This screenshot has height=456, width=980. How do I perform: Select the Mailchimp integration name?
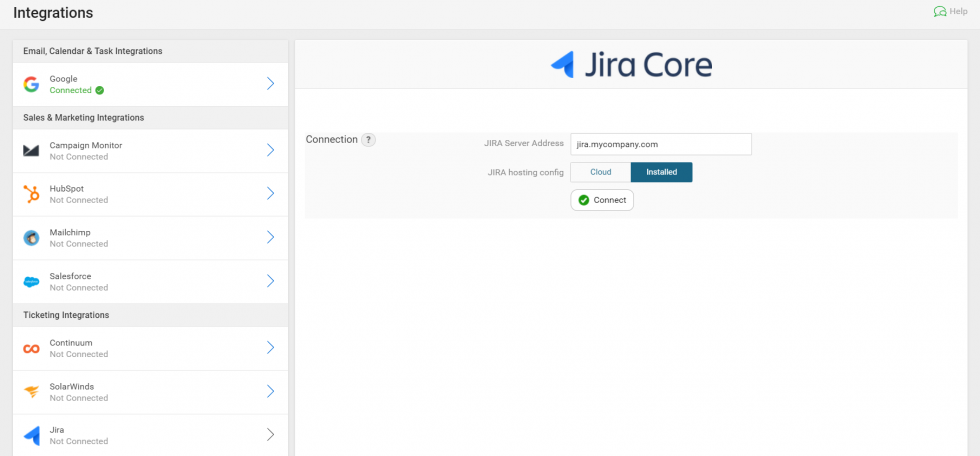70,232
